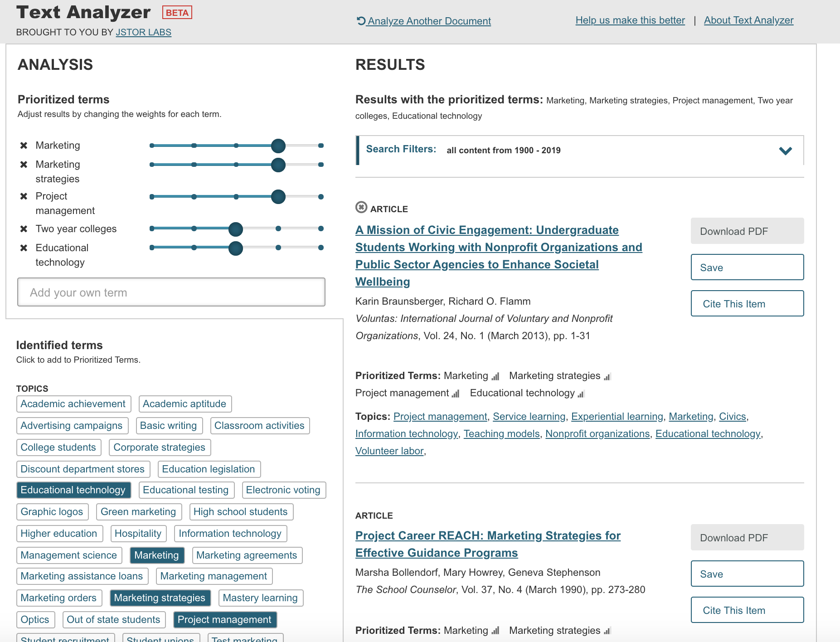Screen dimensions: 840x642
Task: Toggle the highlighted Marketing topic tag
Action: click(157, 555)
